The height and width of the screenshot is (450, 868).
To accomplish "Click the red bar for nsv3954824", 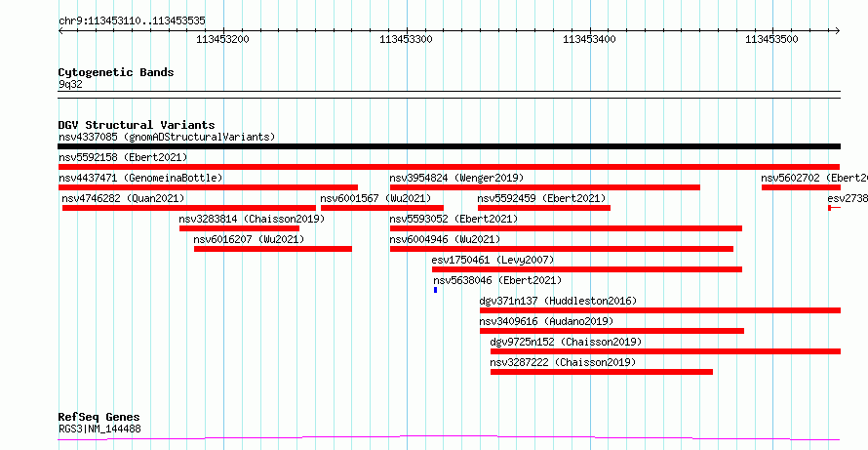I will pos(545,187).
